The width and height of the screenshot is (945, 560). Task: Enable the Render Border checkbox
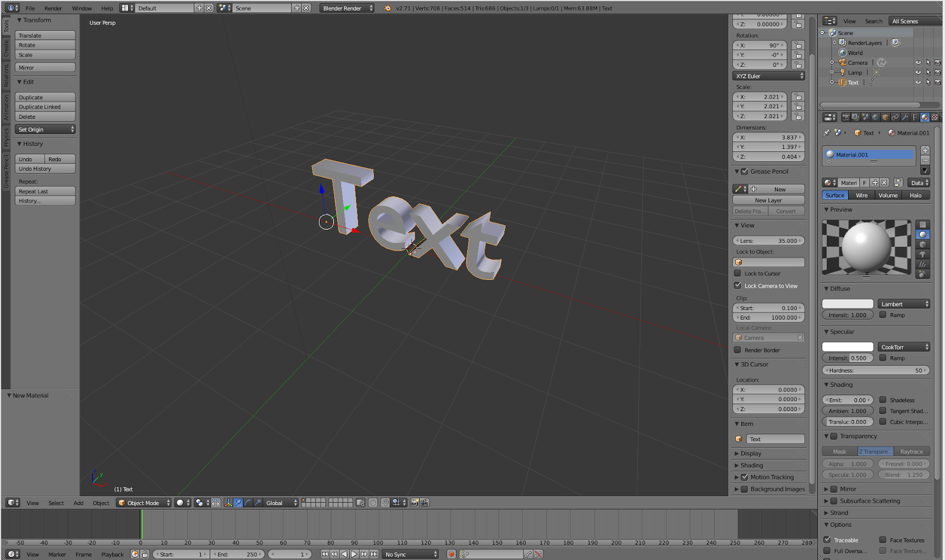738,350
